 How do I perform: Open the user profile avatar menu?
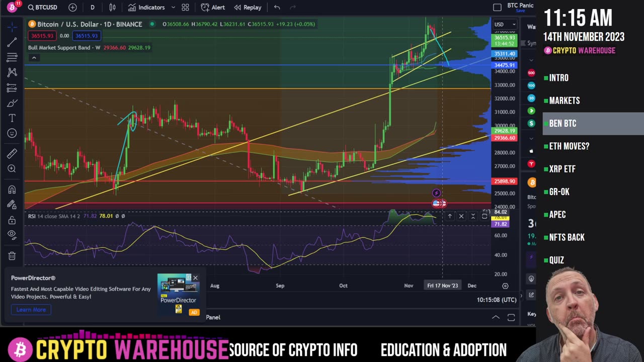[12, 7]
